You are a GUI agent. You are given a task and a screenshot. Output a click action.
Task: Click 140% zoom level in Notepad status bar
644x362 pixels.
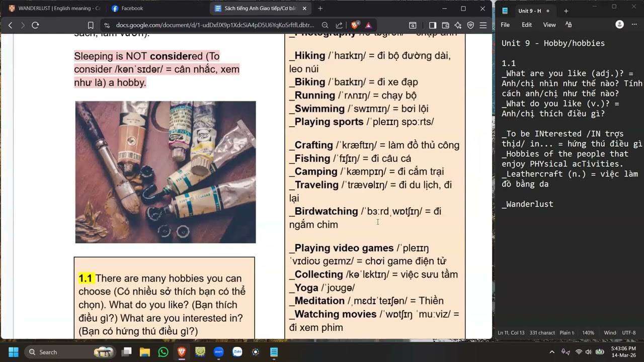point(588,333)
